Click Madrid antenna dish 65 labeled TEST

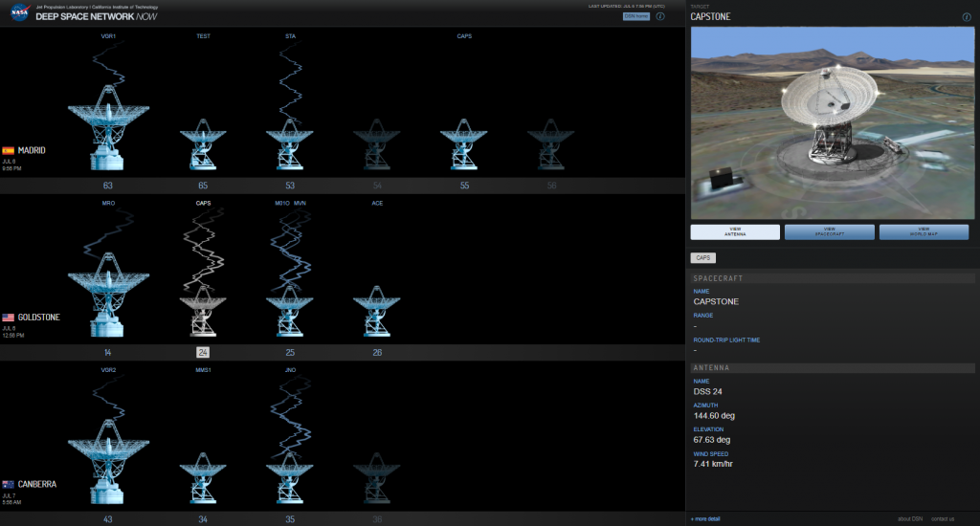[x=203, y=145]
